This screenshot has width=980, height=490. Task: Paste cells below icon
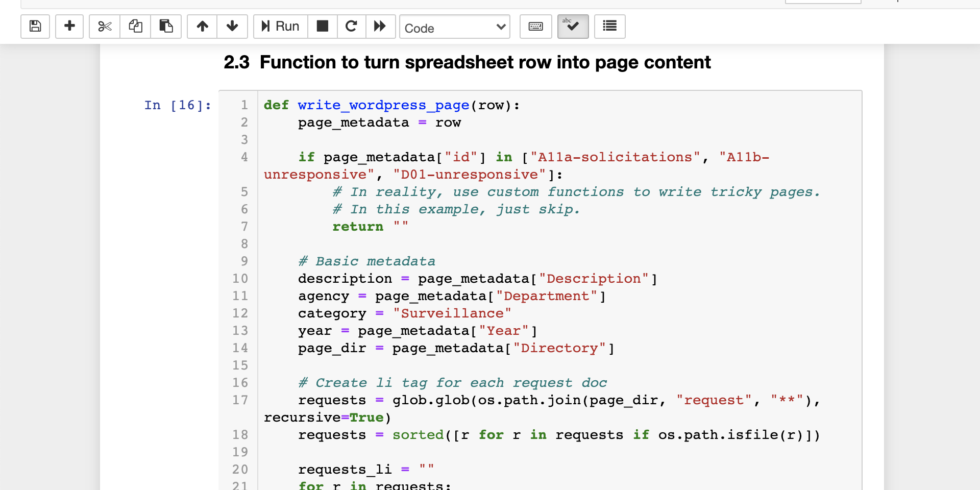[x=166, y=26]
